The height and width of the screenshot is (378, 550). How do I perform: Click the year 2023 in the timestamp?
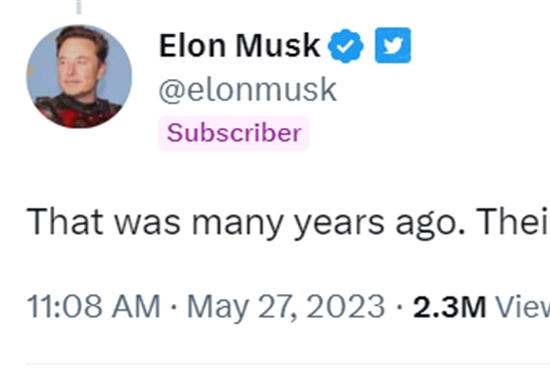(346, 306)
